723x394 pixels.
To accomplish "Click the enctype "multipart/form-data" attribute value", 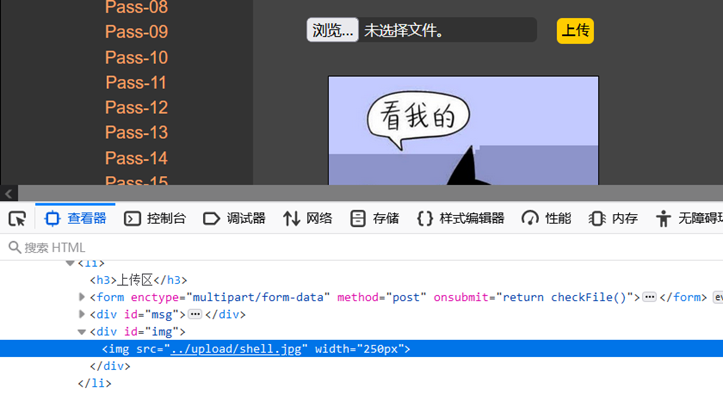I will pyautogui.click(x=258, y=297).
